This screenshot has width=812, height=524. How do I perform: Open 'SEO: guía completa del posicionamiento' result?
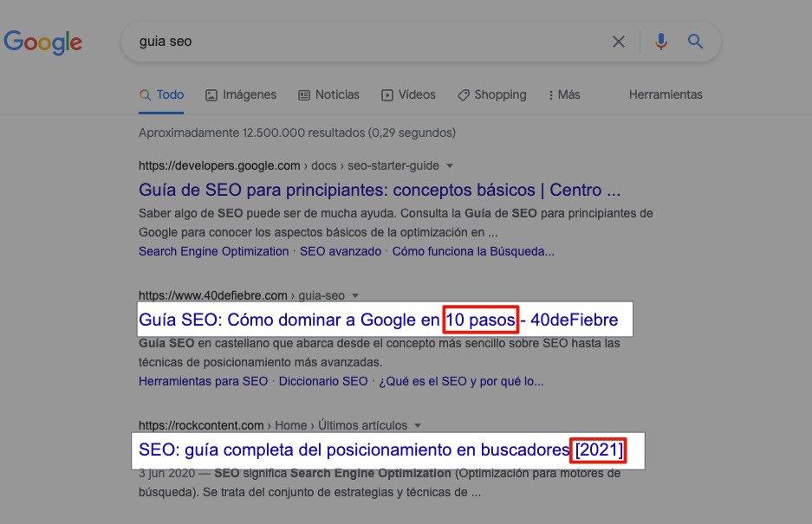pos(381,450)
